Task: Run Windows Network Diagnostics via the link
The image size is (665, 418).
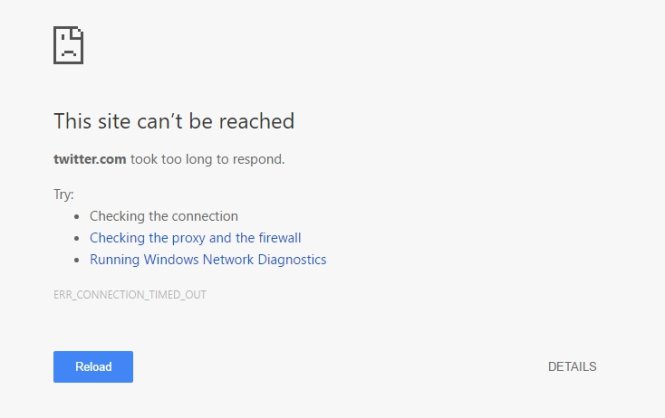Action: 208,260
